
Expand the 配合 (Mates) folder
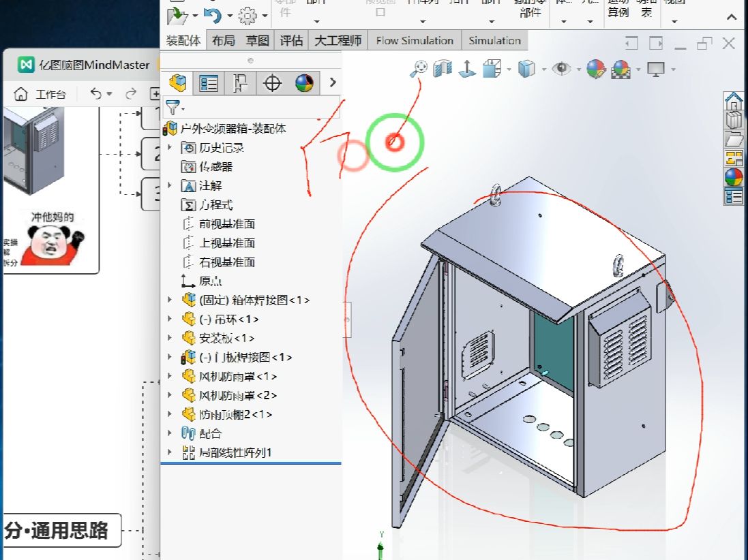point(170,433)
